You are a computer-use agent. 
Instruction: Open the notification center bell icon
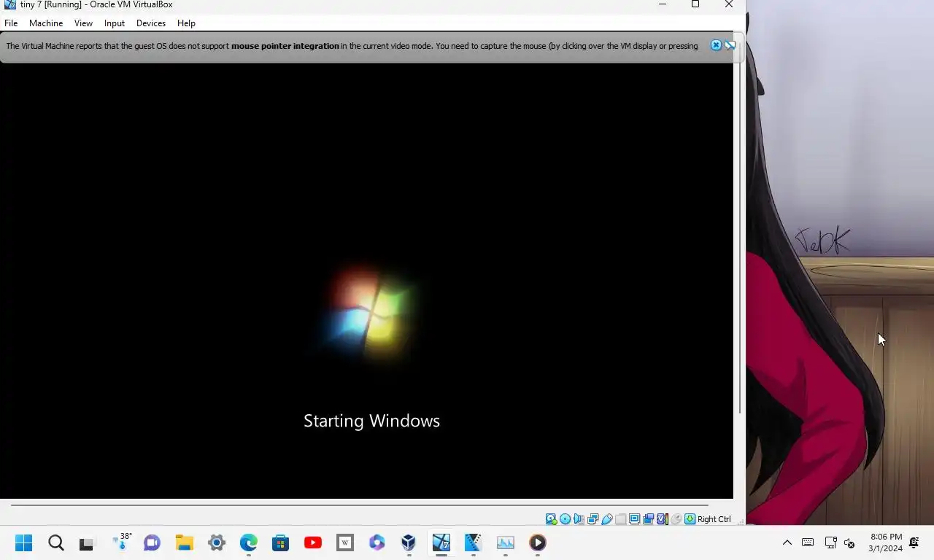coord(914,542)
